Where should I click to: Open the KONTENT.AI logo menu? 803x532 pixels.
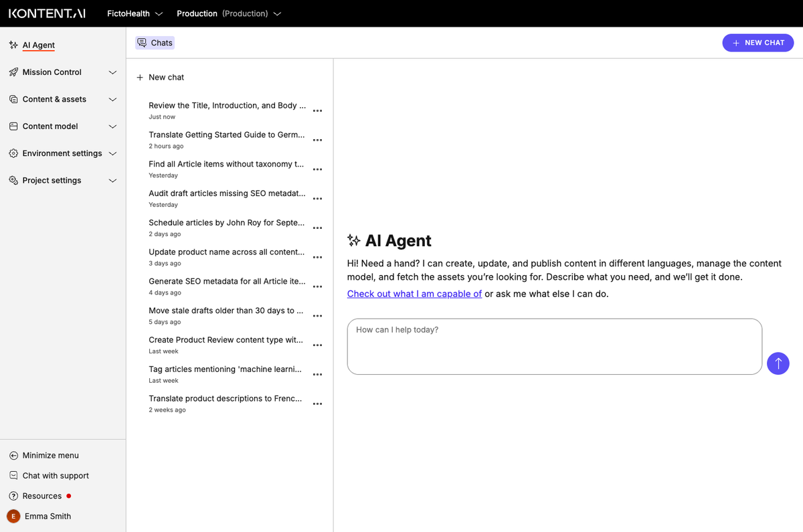pyautogui.click(x=46, y=13)
